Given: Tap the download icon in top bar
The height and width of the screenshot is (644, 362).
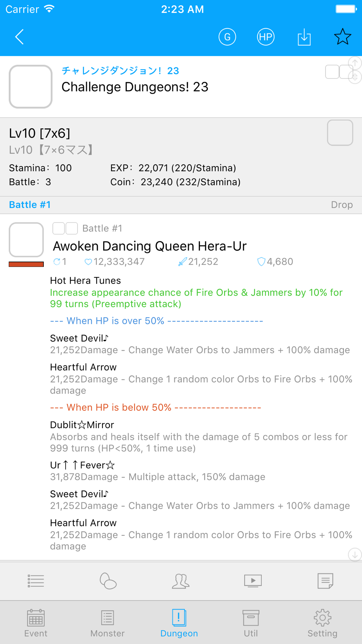Looking at the screenshot, I should [304, 37].
